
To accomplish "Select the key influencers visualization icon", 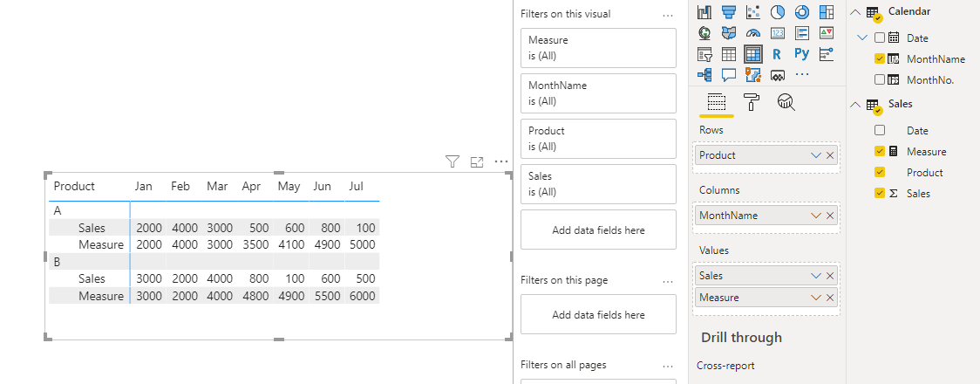I will point(827,54).
